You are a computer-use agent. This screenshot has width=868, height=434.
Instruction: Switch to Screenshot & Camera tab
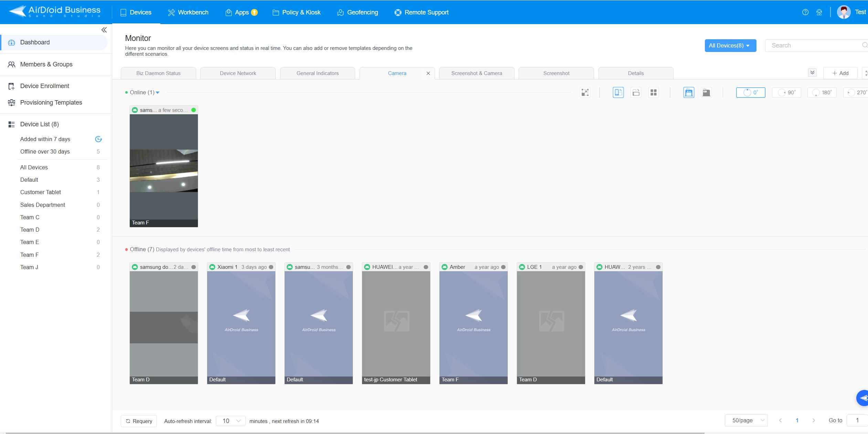pyautogui.click(x=476, y=73)
